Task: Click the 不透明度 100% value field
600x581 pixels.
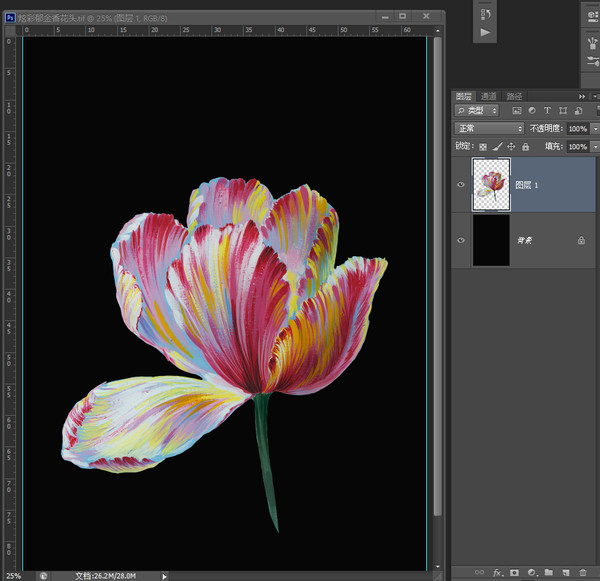Action: [578, 129]
